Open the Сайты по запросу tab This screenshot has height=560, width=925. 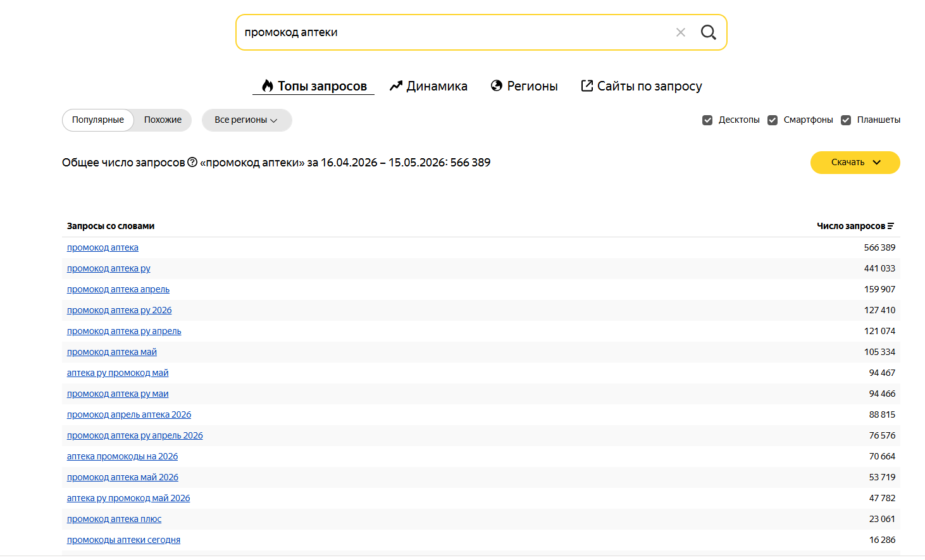642,86
